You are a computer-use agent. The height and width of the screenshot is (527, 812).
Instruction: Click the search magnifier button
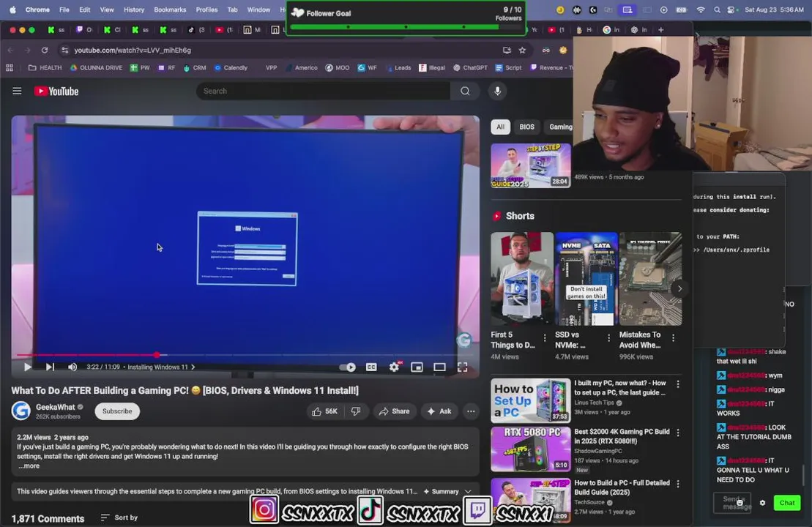pos(465,91)
